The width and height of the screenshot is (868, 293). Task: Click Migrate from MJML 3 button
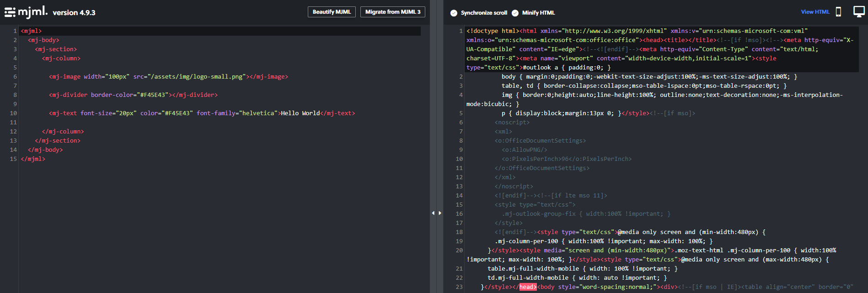click(x=392, y=12)
